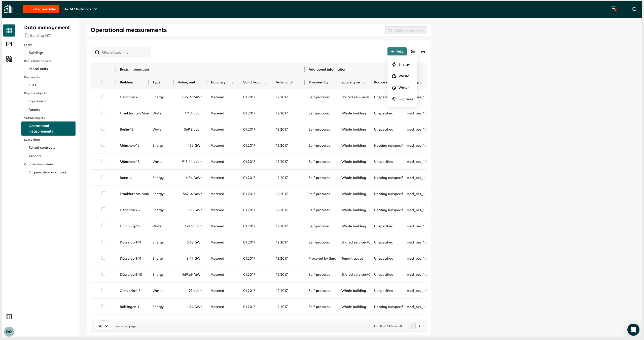644x340 pixels.
Task: Open Accuracy column options dots
Action: [x=233, y=82]
